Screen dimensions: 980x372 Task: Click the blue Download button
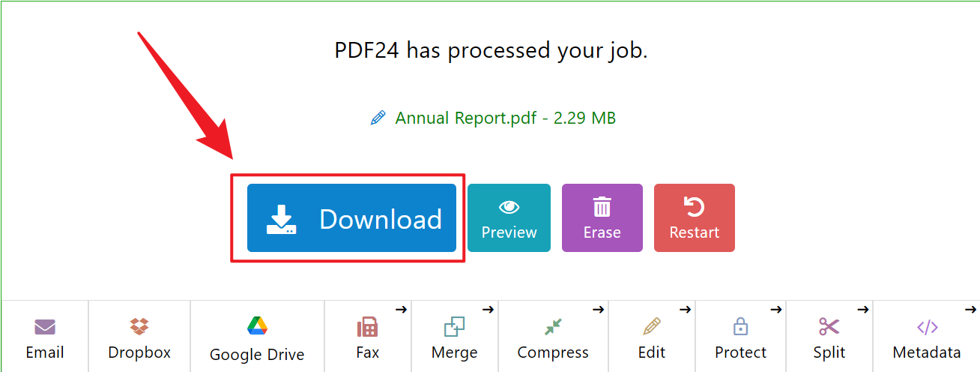click(x=351, y=217)
